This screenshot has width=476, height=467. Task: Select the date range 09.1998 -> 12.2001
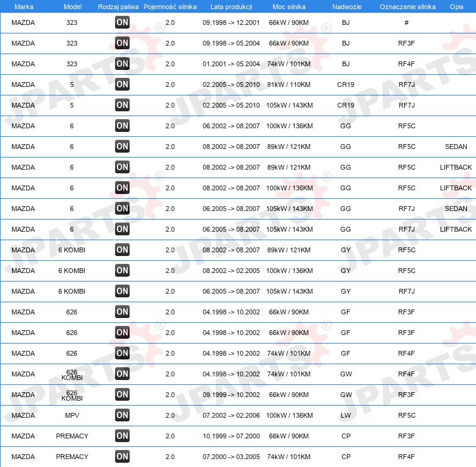click(231, 22)
